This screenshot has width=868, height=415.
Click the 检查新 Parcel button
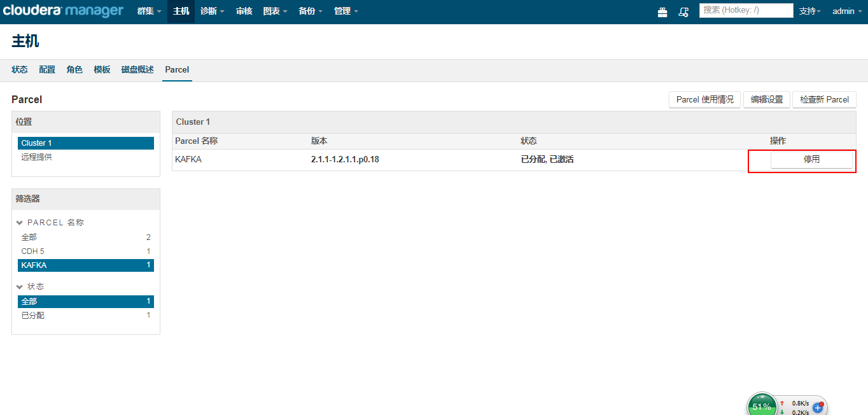point(824,100)
